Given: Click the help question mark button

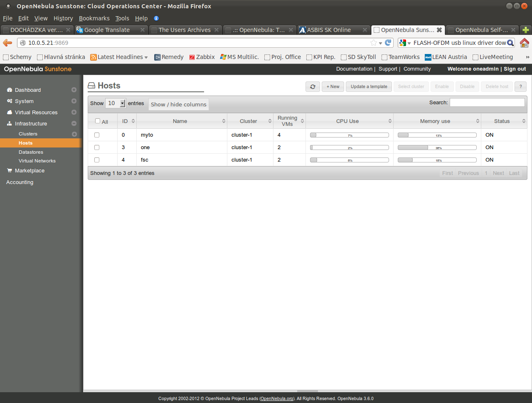Looking at the screenshot, I should click(x=520, y=86).
